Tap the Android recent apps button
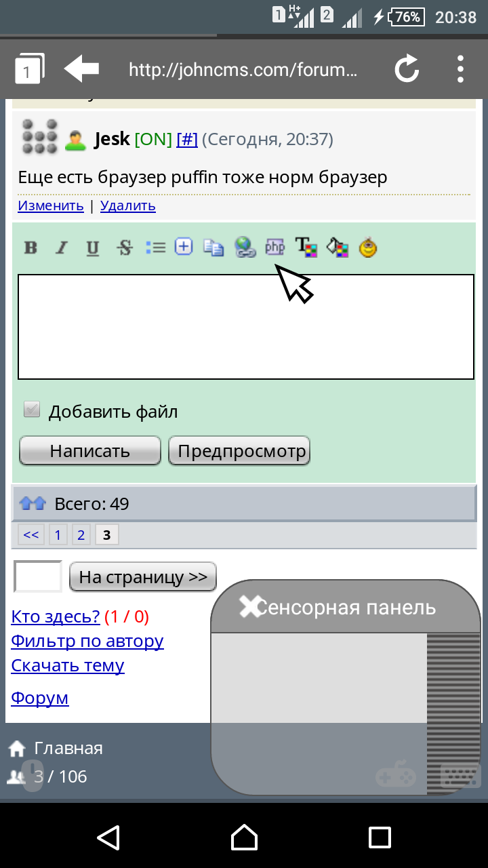Image resolution: width=488 pixels, height=868 pixels. pos(380,837)
